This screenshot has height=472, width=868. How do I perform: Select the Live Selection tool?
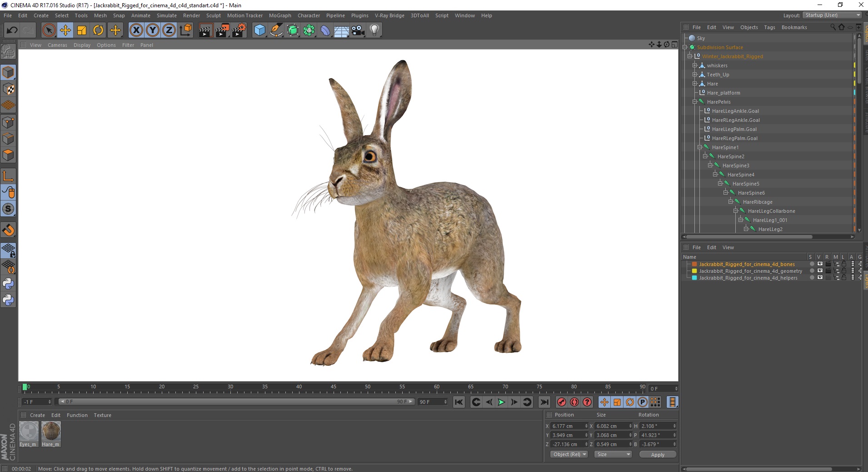click(49, 30)
